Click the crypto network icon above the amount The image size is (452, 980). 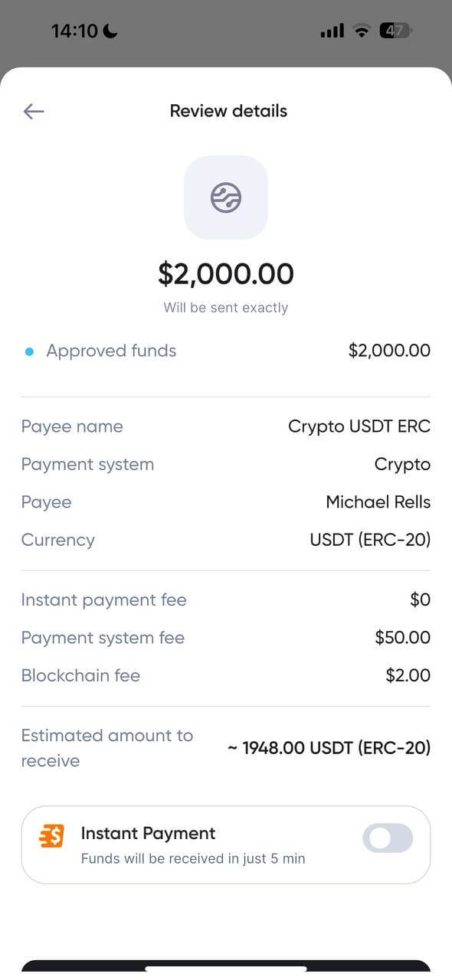(226, 197)
